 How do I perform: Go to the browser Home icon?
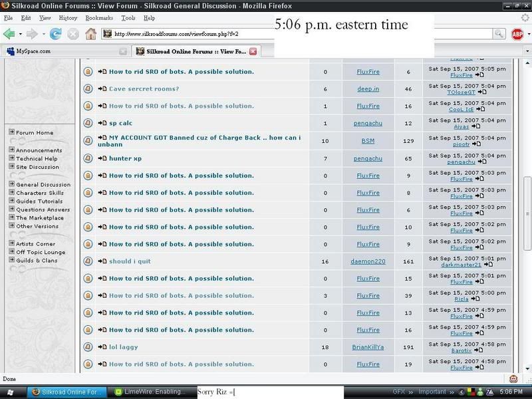(x=90, y=34)
